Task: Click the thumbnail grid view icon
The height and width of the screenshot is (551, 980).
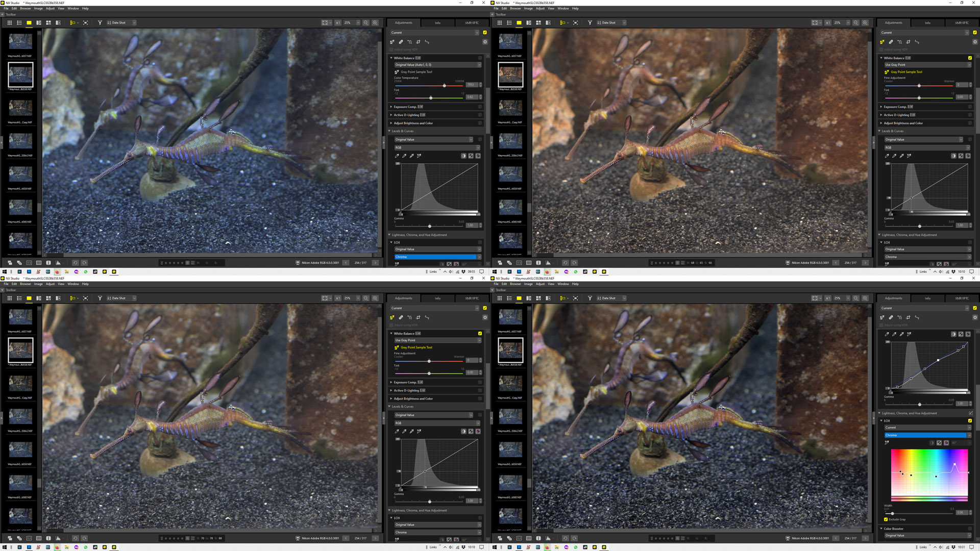Action: click(x=9, y=22)
